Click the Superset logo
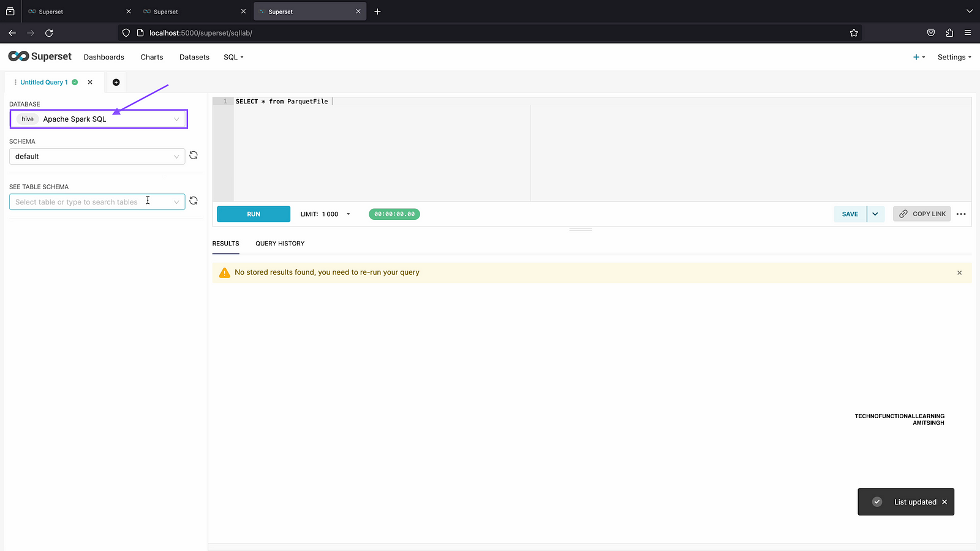This screenshot has height=551, width=980. [x=40, y=56]
